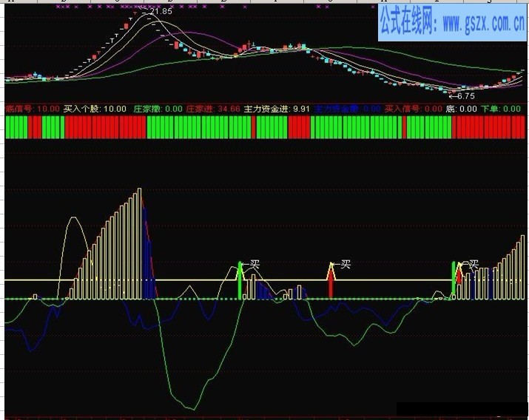Select the 主力资金撤: 0.00 indicator value

pos(347,109)
